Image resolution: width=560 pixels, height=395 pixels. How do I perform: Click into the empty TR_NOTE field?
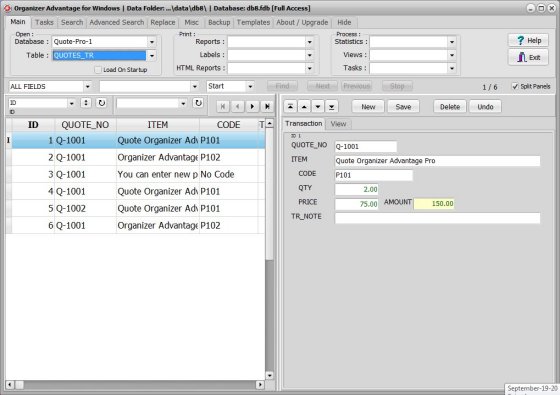click(x=437, y=218)
